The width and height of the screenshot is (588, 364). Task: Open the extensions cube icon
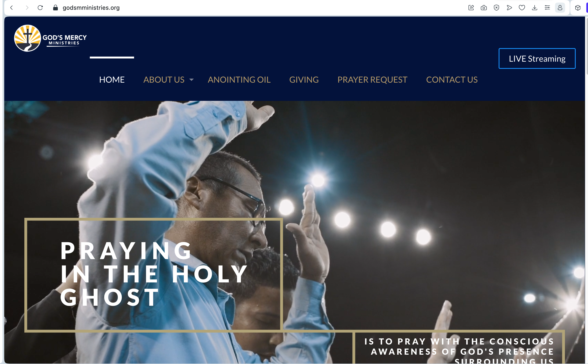point(578,8)
